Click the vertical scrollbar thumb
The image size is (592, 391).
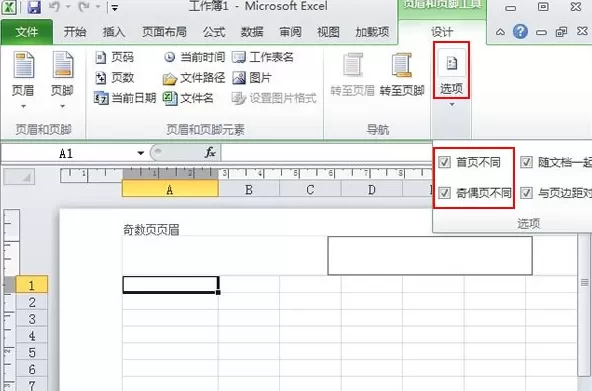click(x=584, y=282)
